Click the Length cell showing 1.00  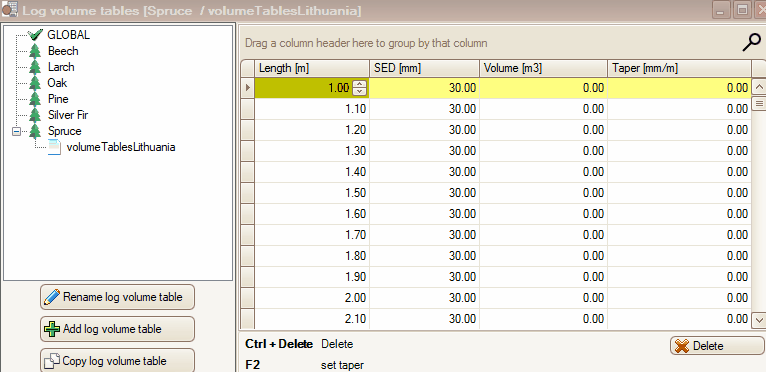(312, 88)
